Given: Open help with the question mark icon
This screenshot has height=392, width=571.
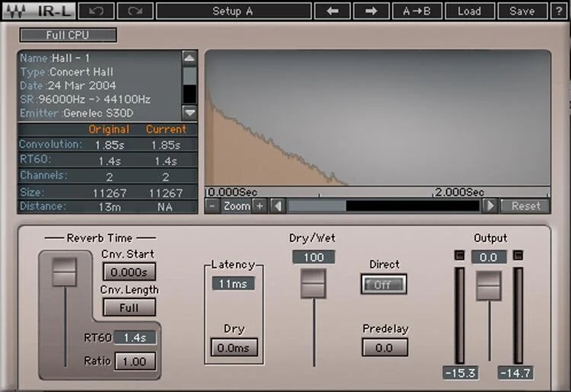Looking at the screenshot, I should click(x=559, y=11).
